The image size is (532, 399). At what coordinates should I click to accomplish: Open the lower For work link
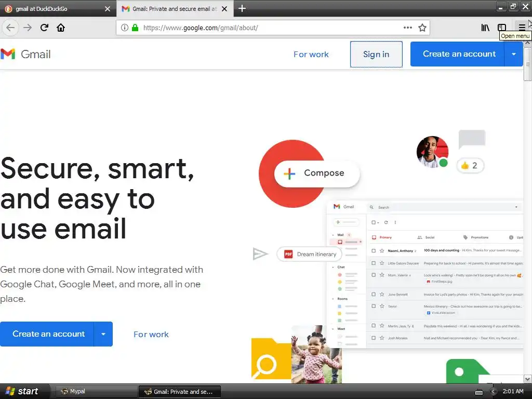tap(151, 334)
